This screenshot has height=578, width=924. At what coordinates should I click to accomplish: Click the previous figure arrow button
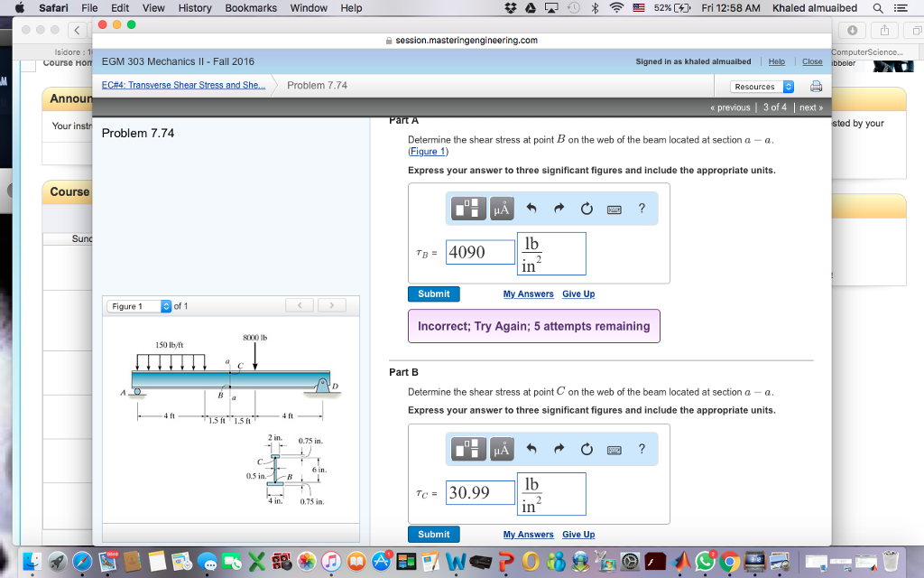click(x=300, y=305)
